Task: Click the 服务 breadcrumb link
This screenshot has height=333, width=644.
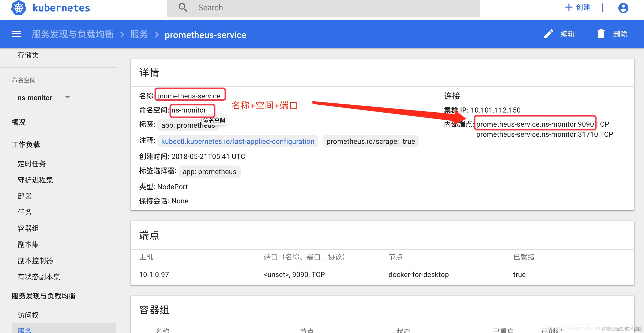Action: 139,34
